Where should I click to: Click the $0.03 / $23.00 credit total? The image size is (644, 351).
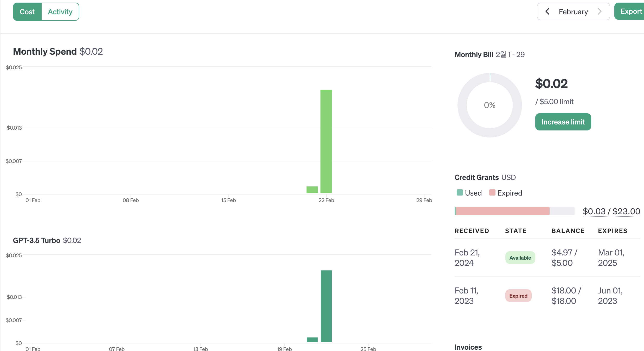tap(611, 211)
